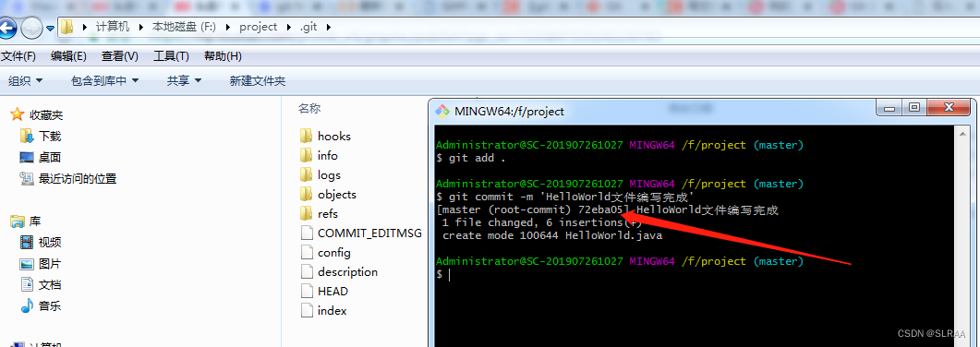Click the 最近访问的位置 icon
This screenshot has width=980, height=347.
pyautogui.click(x=26, y=178)
